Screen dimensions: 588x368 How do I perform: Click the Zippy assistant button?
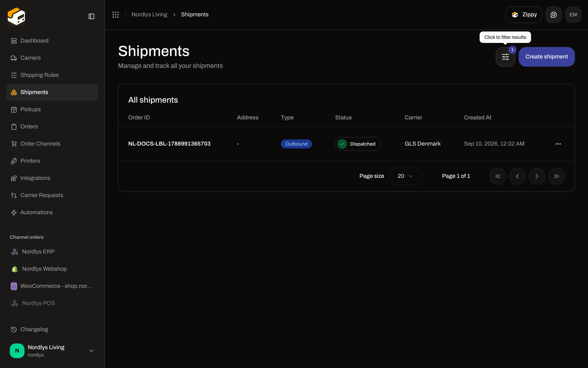tap(524, 15)
